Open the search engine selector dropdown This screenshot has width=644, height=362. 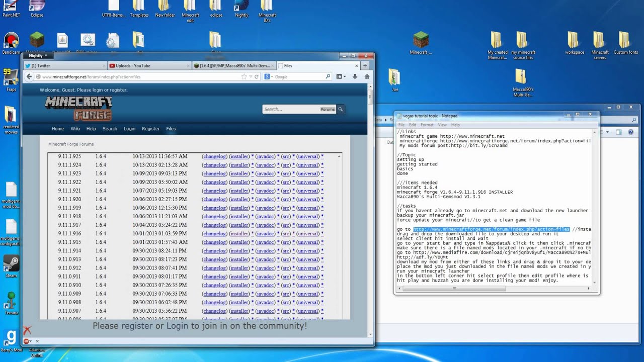tap(268, 77)
